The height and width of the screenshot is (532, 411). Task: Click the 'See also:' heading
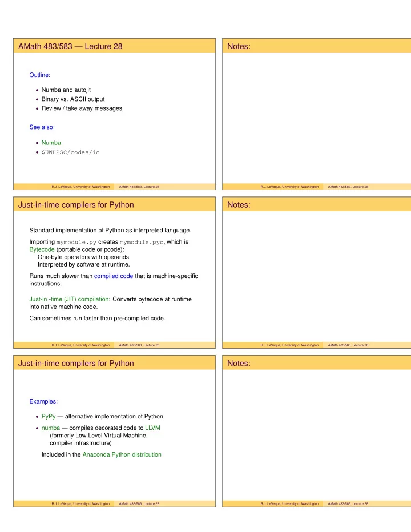[42, 127]
